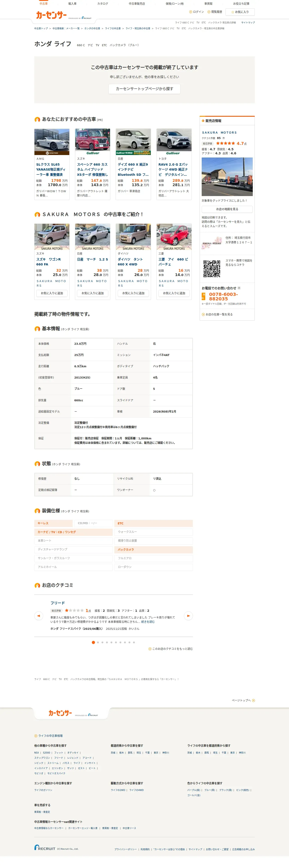Screen dimensions: 289x868
Task: Follow the ライフ・埼玉県の中古車 breadcrumb
Action: tap(138, 29)
